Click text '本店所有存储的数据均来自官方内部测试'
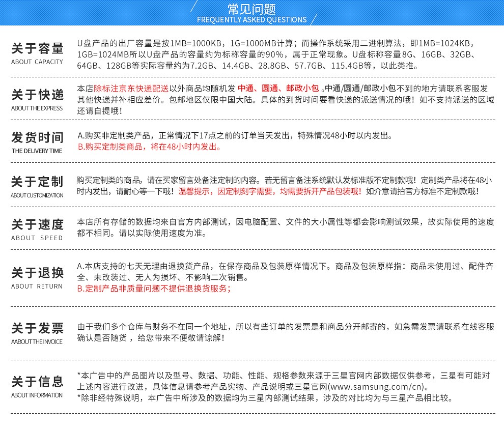The image size is (504, 430). tap(152, 222)
